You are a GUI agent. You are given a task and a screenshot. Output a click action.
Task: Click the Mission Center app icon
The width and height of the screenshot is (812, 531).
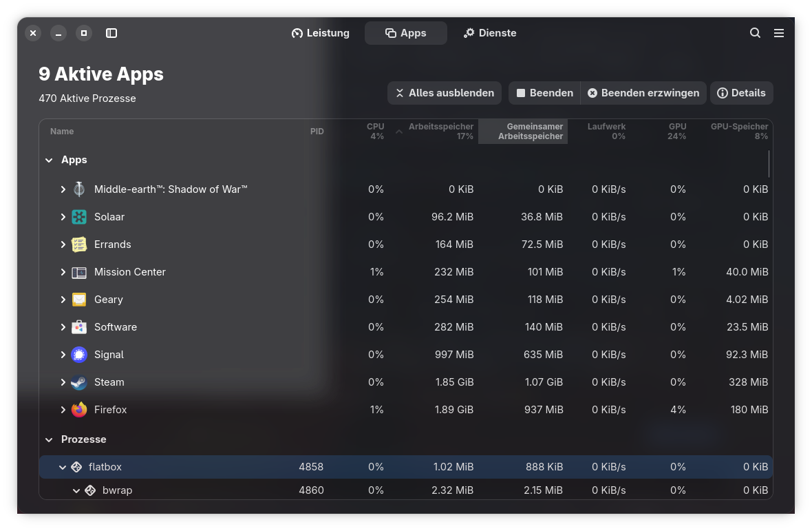[78, 272]
